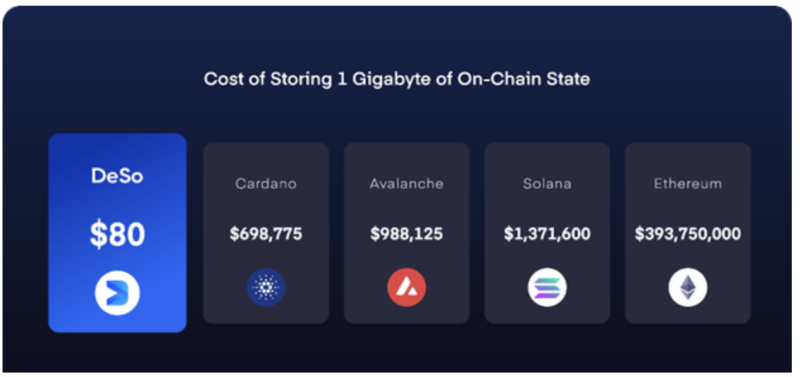
Task: Click the Solana logo icon
Action: point(547,287)
